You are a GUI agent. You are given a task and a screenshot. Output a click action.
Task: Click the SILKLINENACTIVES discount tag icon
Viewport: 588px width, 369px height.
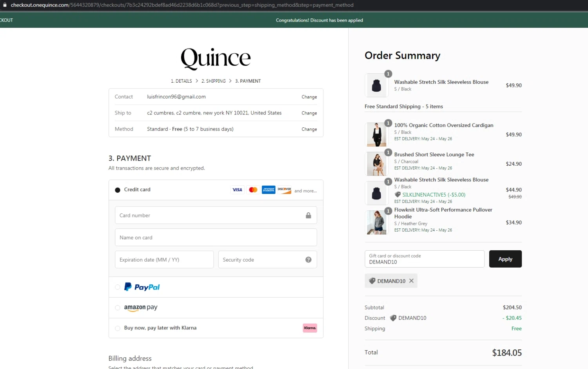397,195
